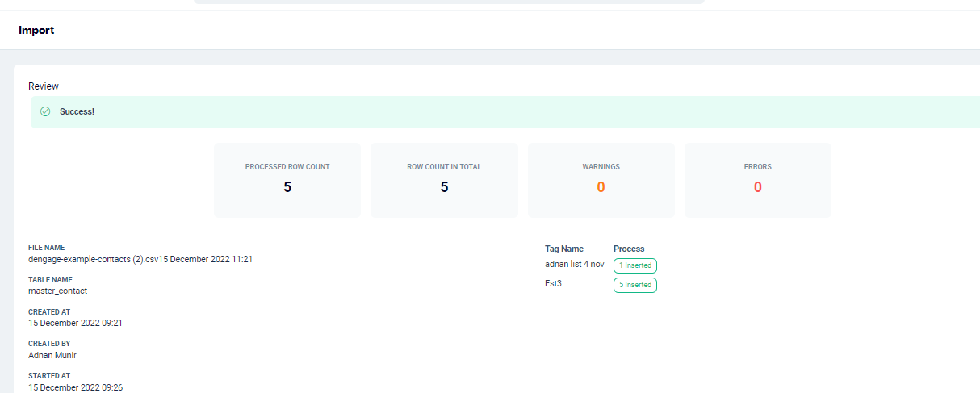Screen dimensions: 980x393
Task: Select the "adnan list 4 nov" tag
Action: [574, 265]
